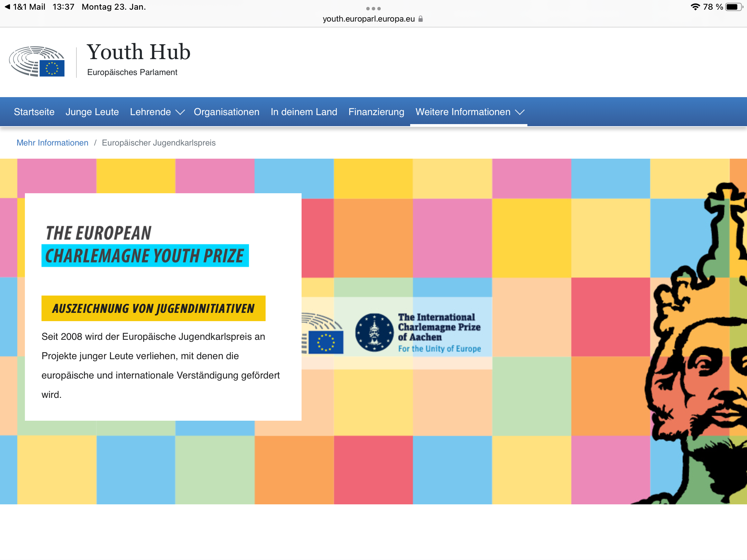Open the Finanzierung navigation item

click(376, 112)
